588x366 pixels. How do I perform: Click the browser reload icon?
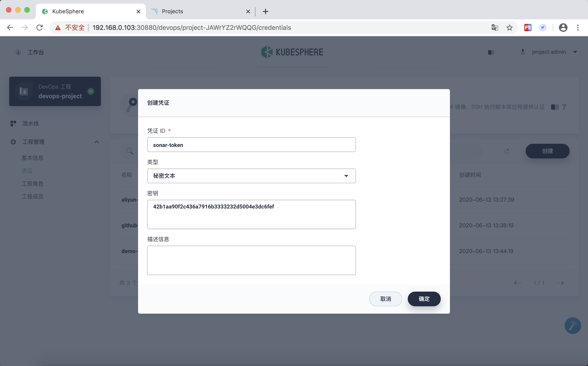tap(40, 28)
